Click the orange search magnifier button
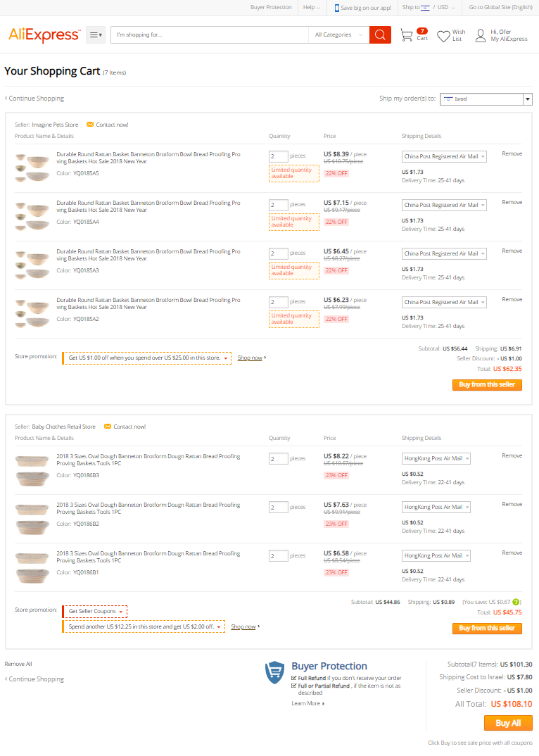This screenshot has height=756, width=539. tap(380, 34)
